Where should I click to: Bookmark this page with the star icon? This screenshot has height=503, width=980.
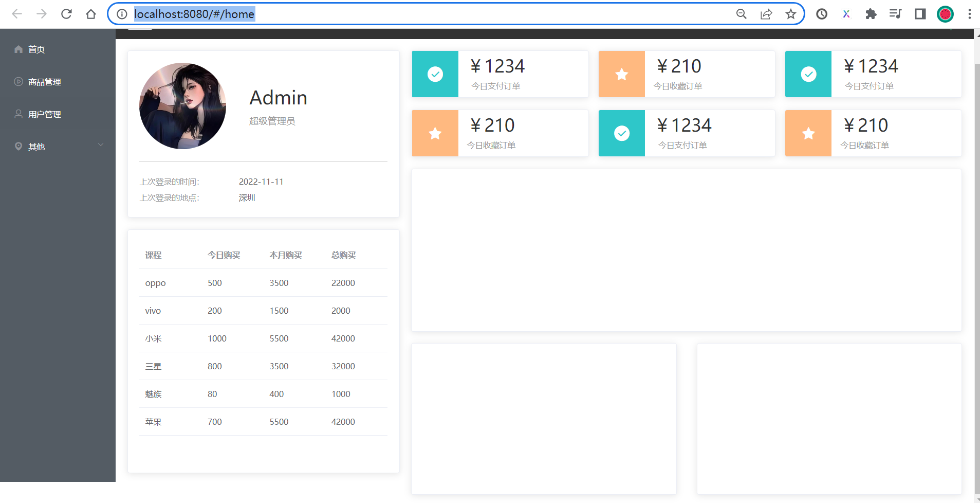pyautogui.click(x=791, y=14)
